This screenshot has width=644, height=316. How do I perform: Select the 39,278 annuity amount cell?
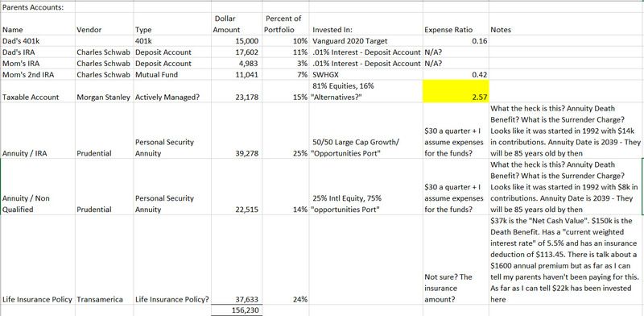point(237,131)
